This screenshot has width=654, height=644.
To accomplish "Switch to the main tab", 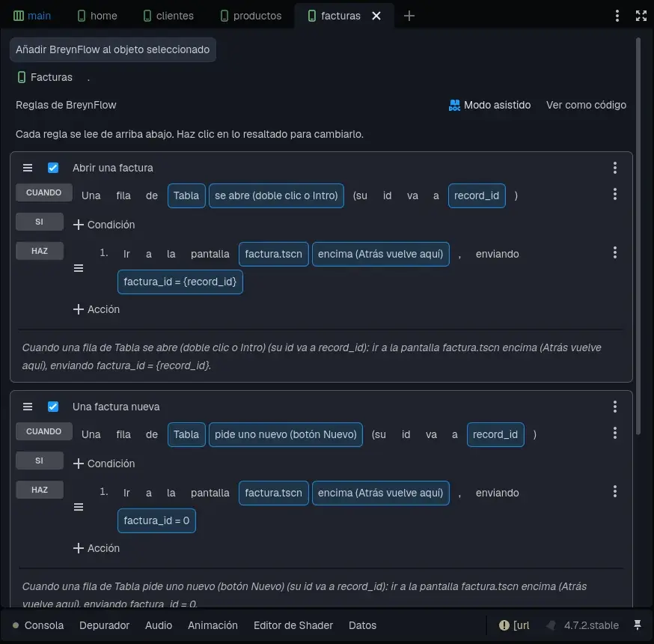I will click(x=32, y=16).
